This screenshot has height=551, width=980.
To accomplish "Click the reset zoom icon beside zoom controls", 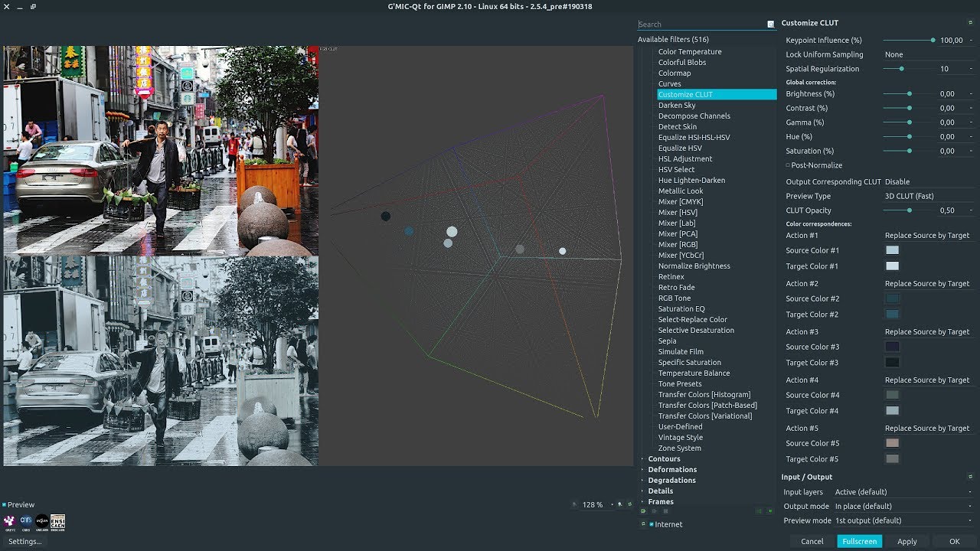I will 629,504.
